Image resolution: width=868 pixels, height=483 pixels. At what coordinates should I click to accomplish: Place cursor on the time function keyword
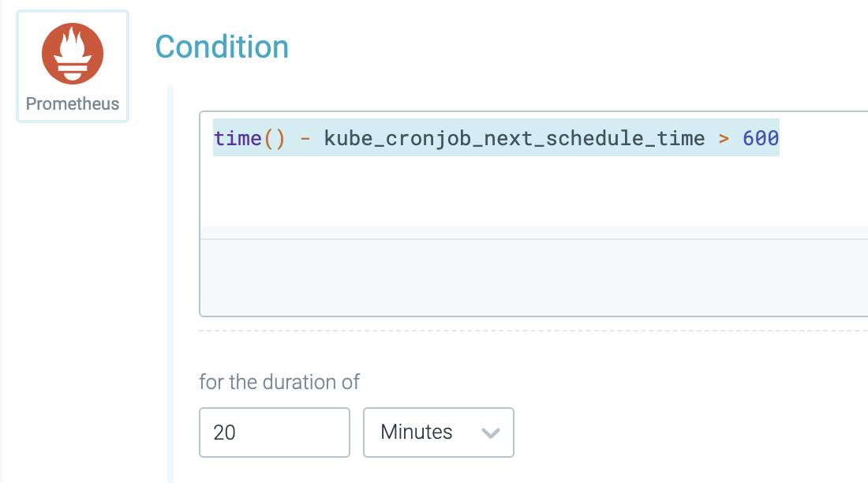(x=237, y=139)
